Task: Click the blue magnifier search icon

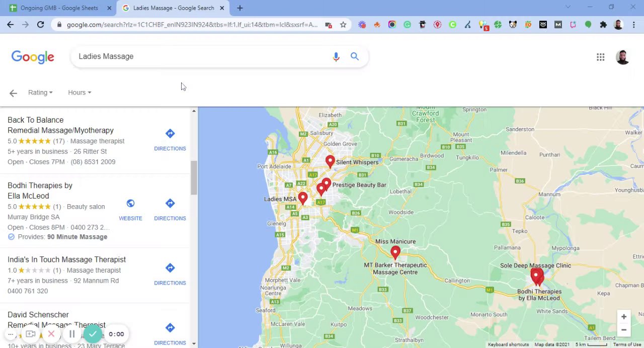Action: [x=355, y=57]
